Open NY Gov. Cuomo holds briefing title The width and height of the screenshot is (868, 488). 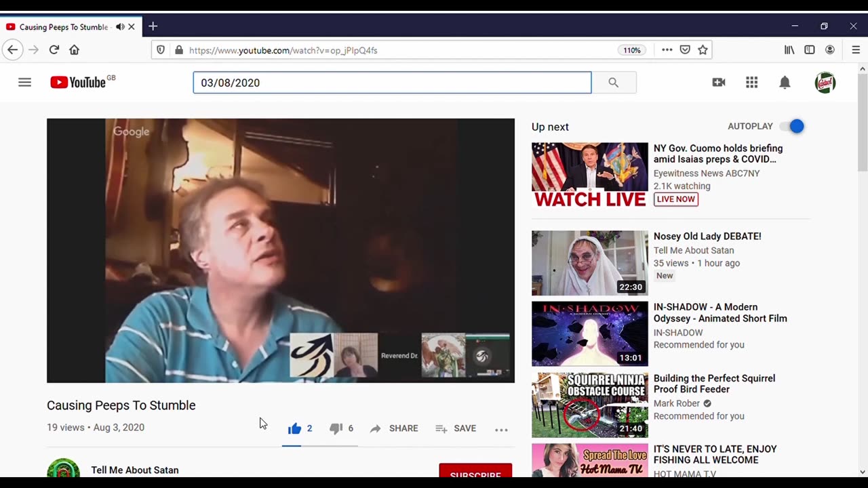pos(718,154)
